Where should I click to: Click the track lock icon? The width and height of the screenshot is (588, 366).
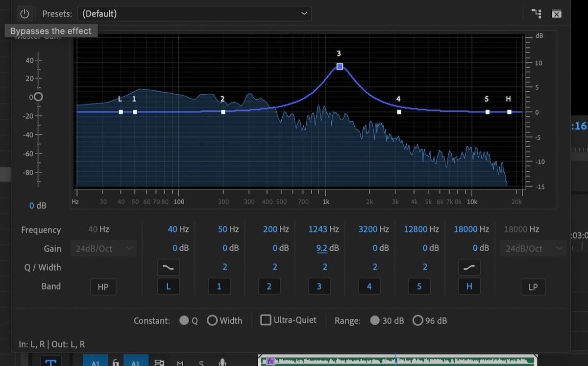pyautogui.click(x=116, y=362)
